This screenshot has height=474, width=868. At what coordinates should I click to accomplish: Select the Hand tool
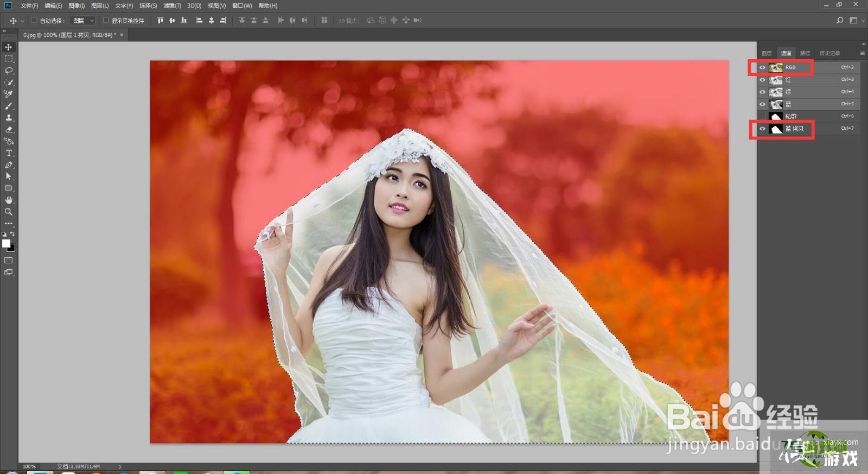point(9,200)
